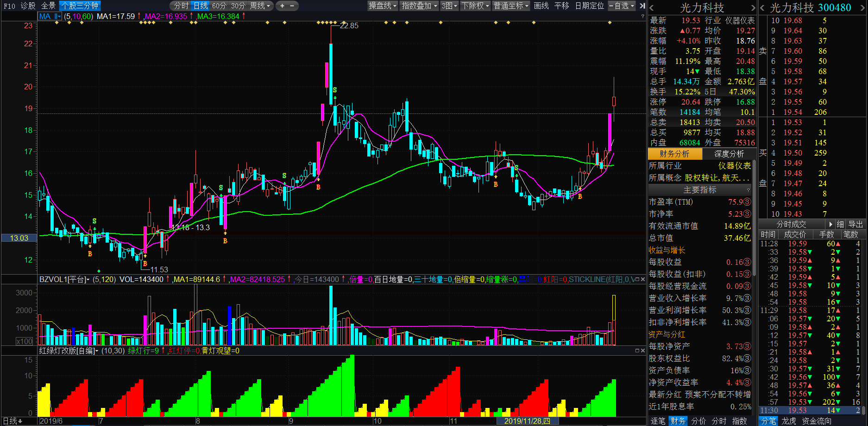The height and width of the screenshot is (426, 868).
Task: Close the volume indicator sub-panel
Action: click(643, 279)
